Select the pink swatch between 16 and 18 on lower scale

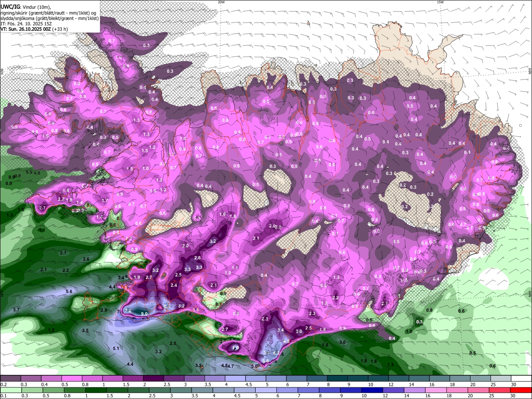pyautogui.click(x=436, y=390)
